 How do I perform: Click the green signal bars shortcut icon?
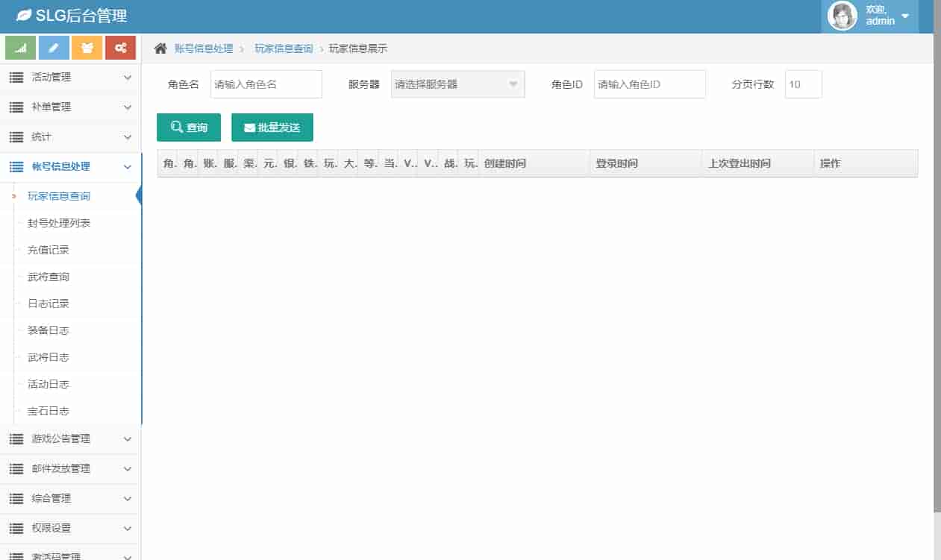[20, 48]
